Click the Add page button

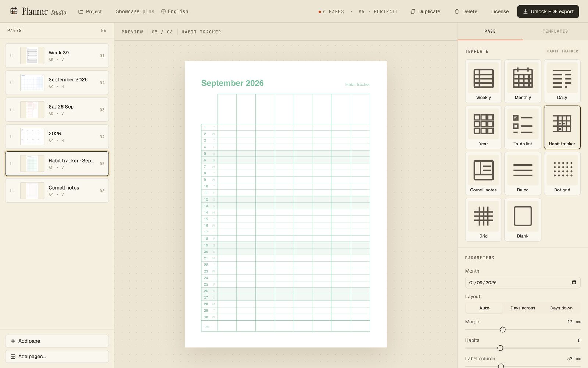click(x=57, y=341)
